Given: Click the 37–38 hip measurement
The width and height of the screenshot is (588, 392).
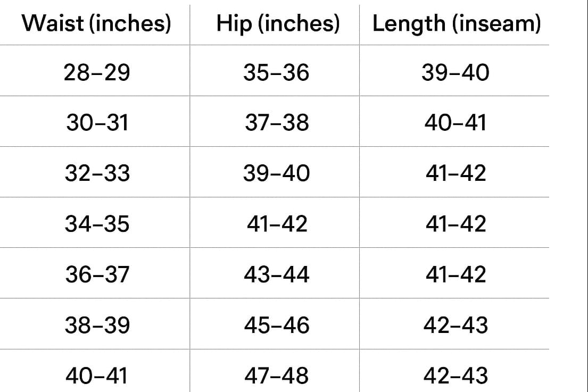Looking at the screenshot, I should point(277,123).
